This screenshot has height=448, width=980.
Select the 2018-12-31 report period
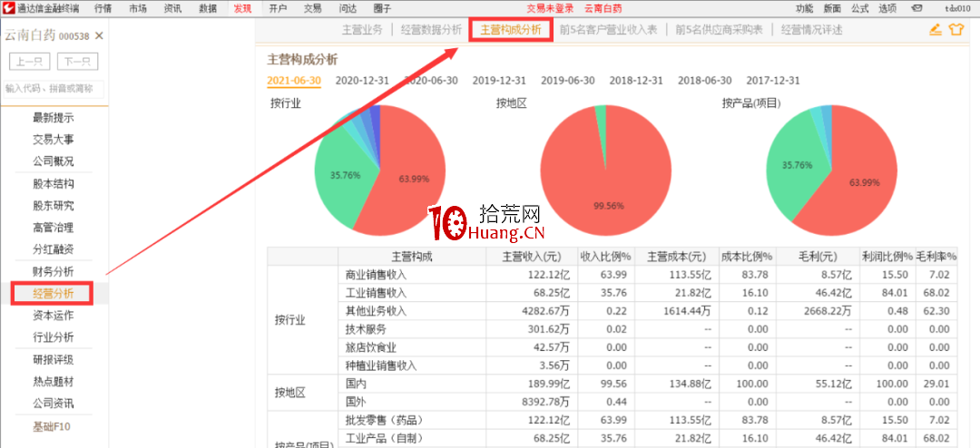(x=635, y=81)
